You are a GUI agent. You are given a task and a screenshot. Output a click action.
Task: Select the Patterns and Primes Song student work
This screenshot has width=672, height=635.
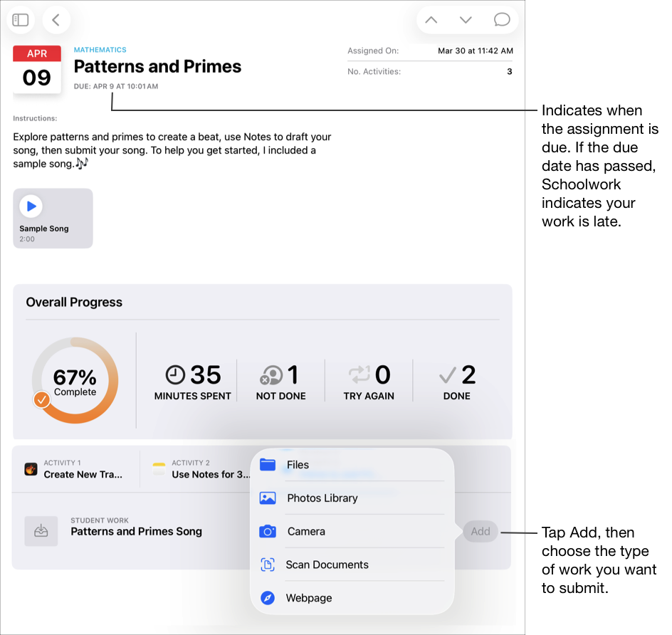pyautogui.click(x=135, y=531)
